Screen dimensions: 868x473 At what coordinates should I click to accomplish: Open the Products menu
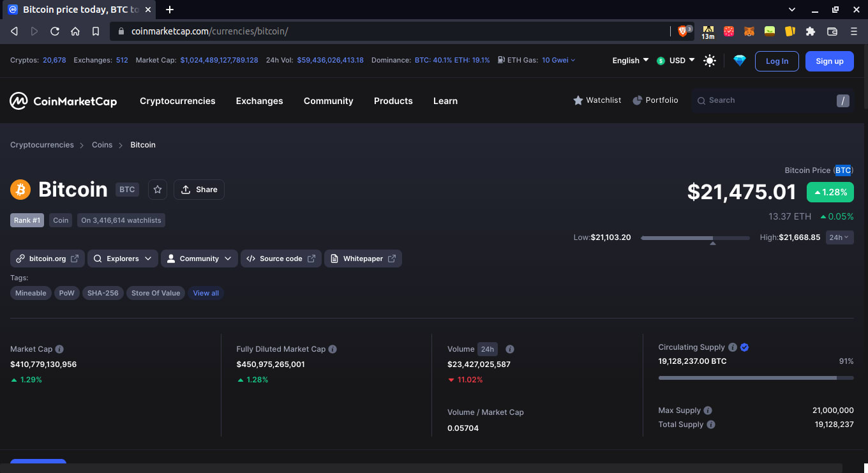[x=393, y=101]
